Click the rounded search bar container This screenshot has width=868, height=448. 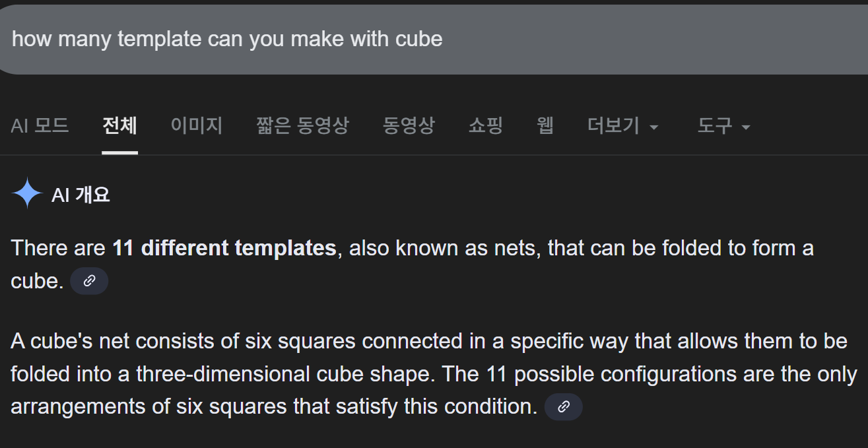[434, 39]
